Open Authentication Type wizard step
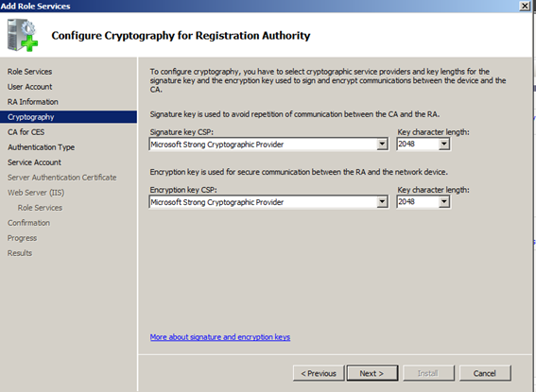The image size is (536, 392). click(41, 147)
